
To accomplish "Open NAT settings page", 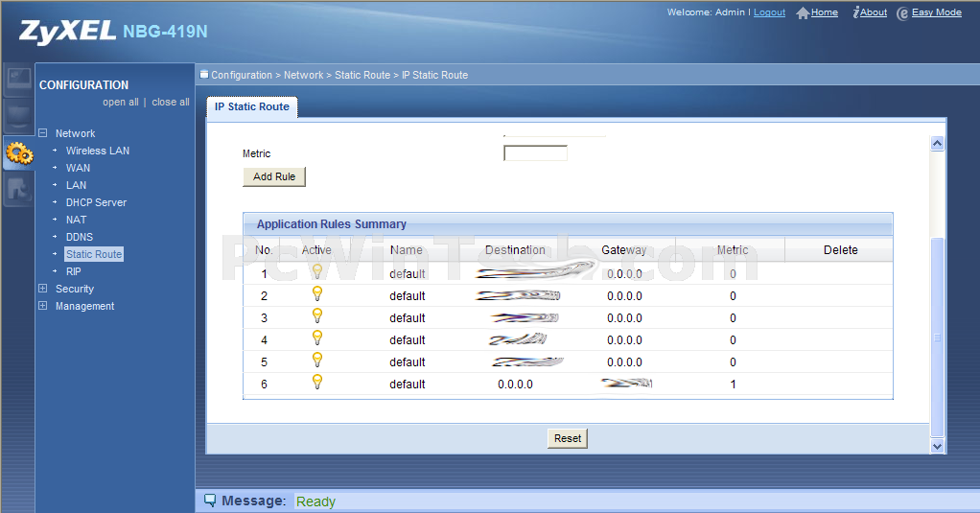I will (77, 220).
